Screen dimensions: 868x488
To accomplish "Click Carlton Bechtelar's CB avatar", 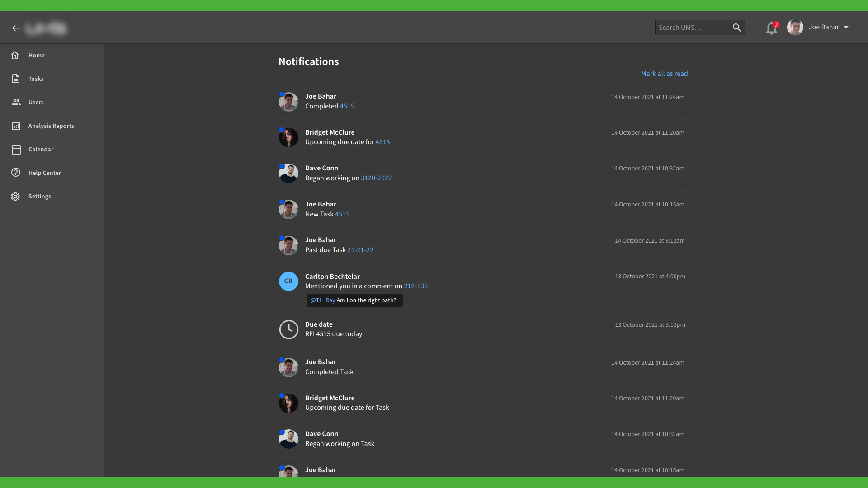I will click(288, 281).
